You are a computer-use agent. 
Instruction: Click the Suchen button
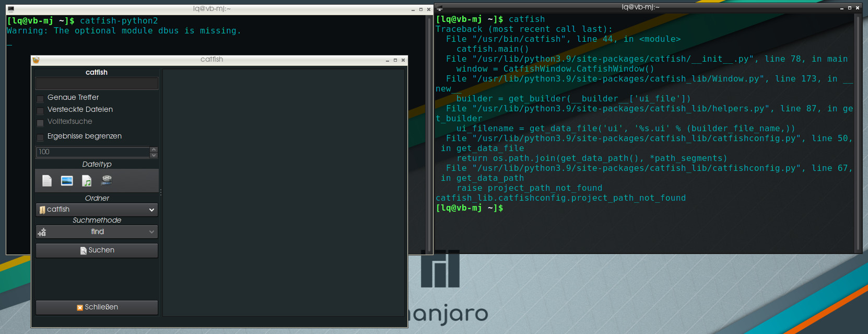pyautogui.click(x=97, y=250)
